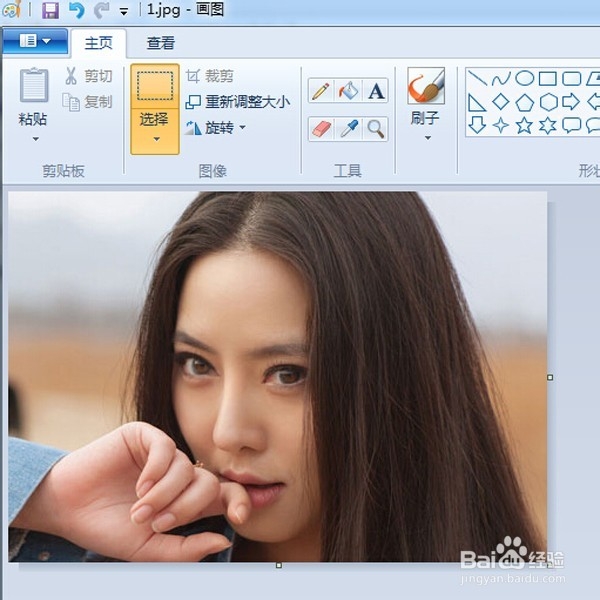
Task: Select the Curve shape
Action: [501, 78]
